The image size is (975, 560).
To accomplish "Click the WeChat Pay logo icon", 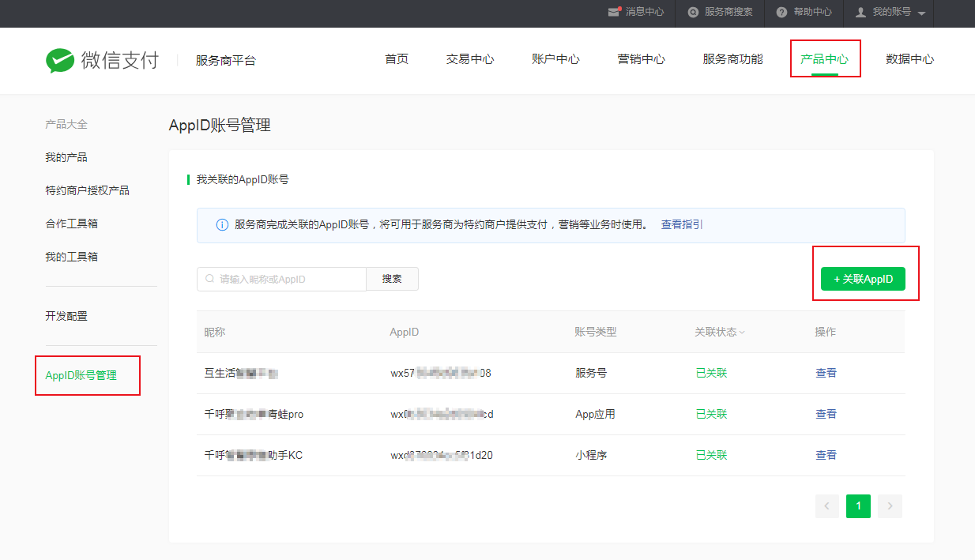I will 60,60.
